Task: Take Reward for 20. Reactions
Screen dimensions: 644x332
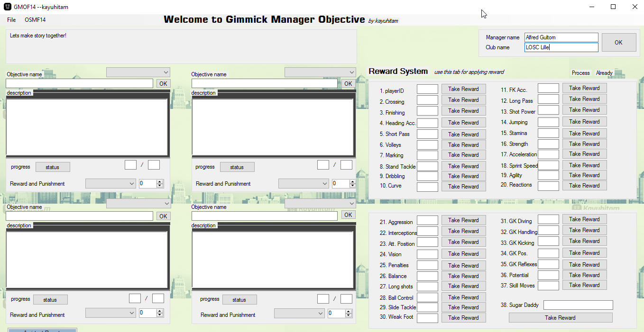Action: [584, 186]
